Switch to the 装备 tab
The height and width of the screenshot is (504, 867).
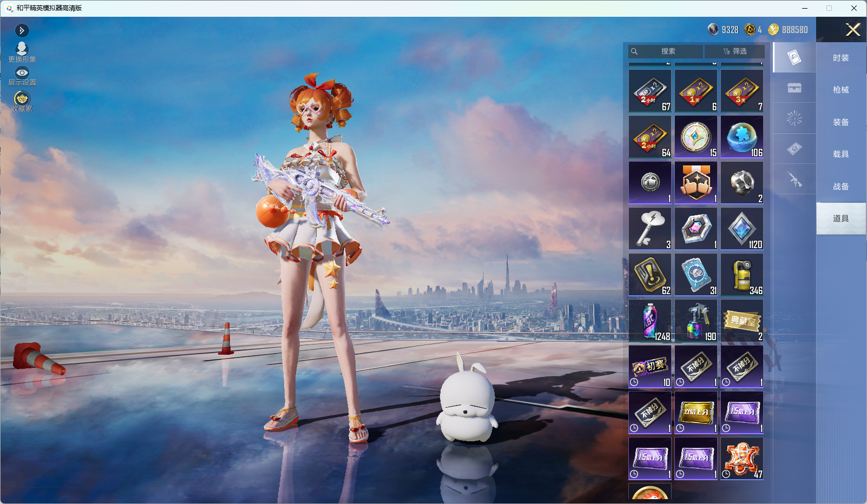pyautogui.click(x=840, y=122)
